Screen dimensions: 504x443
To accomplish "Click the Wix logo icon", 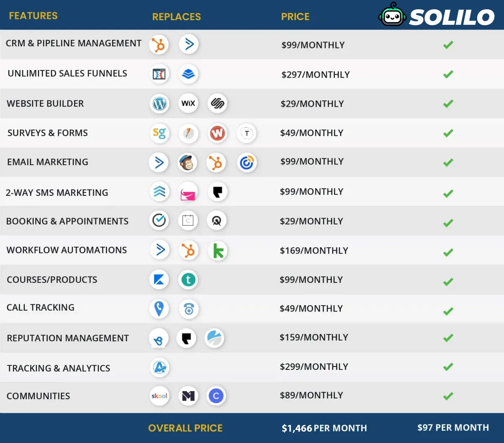I will pyautogui.click(x=188, y=103).
